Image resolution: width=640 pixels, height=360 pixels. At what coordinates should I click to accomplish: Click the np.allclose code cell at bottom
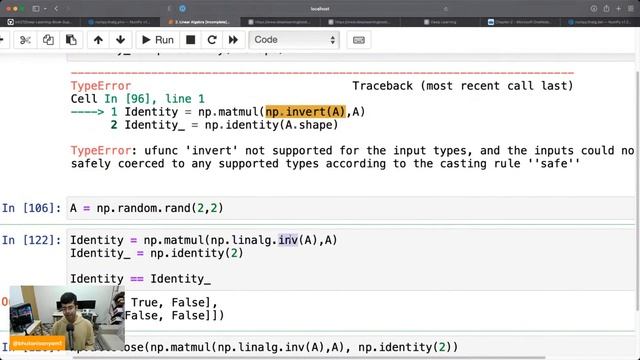[x=350, y=347]
